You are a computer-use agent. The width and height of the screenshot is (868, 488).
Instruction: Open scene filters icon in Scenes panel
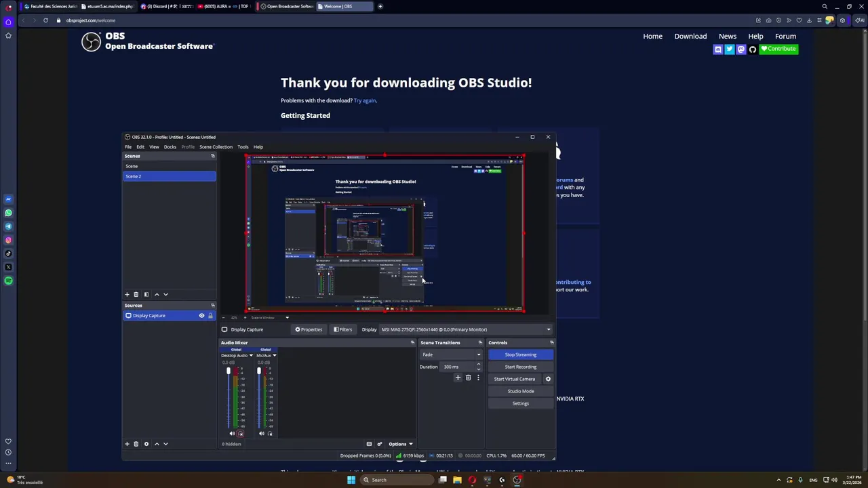point(146,295)
